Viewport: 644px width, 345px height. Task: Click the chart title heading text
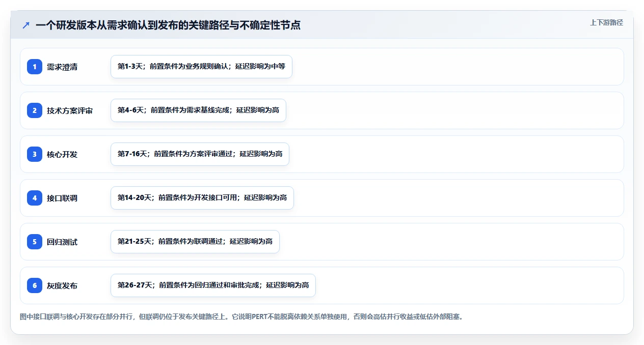pos(168,25)
